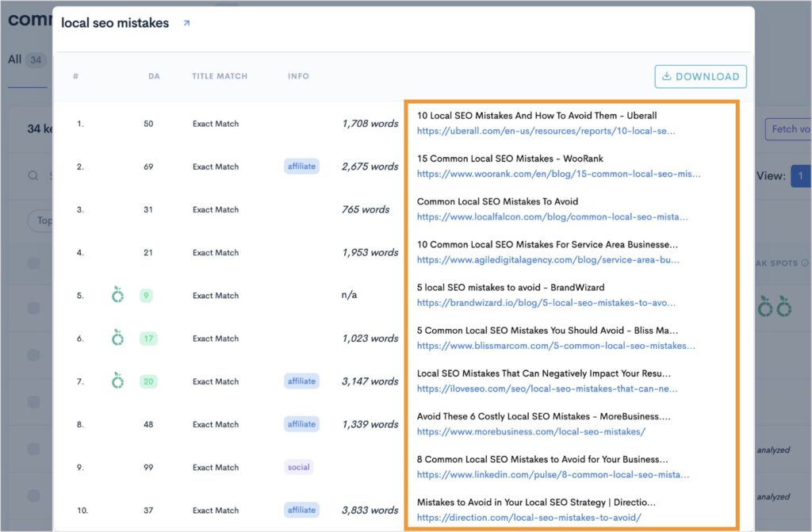Click the Fetch volume button
This screenshot has width=812, height=532.
[x=791, y=128]
